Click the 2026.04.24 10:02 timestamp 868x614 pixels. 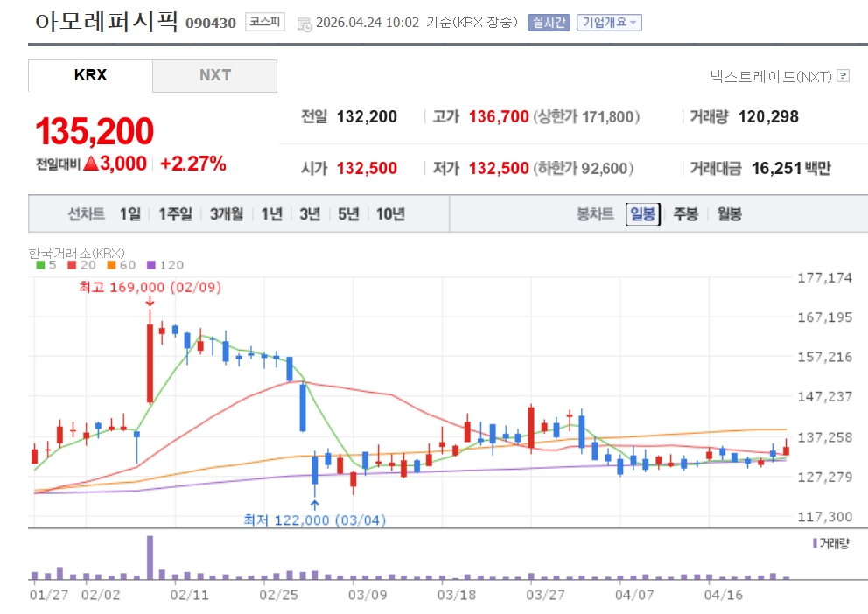[367, 23]
